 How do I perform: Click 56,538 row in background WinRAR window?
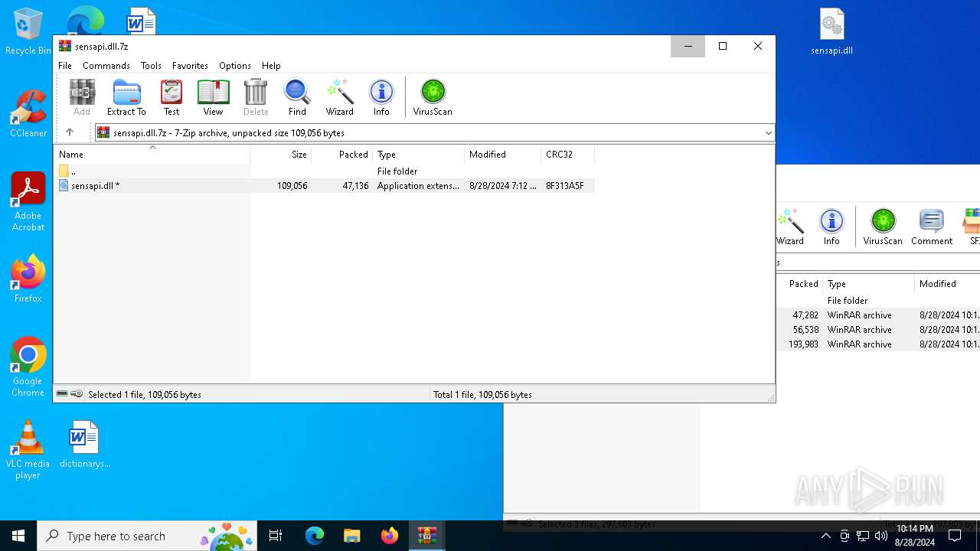(877, 330)
